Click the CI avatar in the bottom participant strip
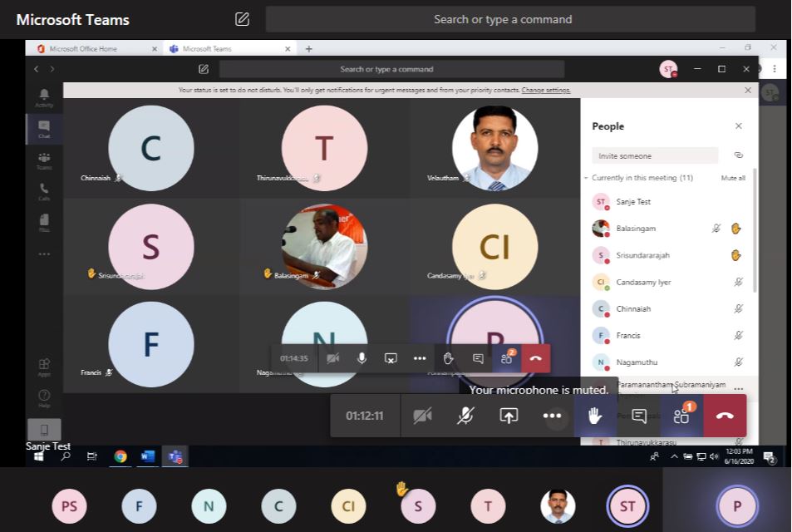Viewport: 792px width, 532px height. pos(348,505)
